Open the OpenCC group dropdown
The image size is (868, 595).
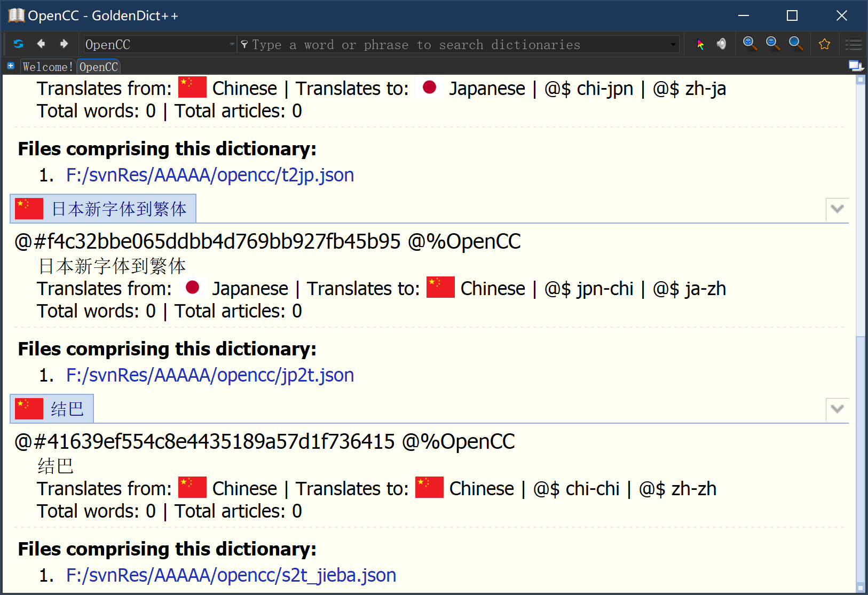(x=160, y=44)
